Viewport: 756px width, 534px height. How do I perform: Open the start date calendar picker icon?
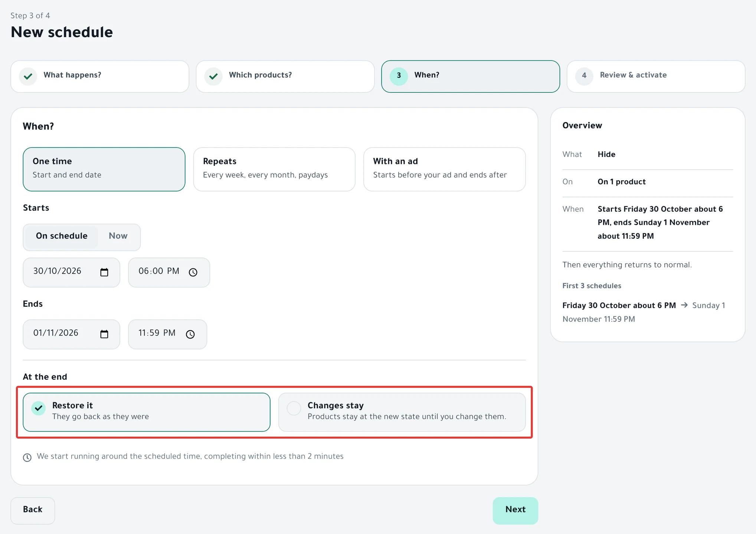104,272
